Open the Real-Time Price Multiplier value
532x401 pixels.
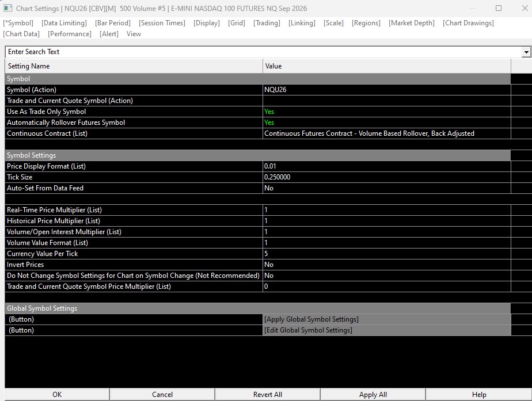387,210
